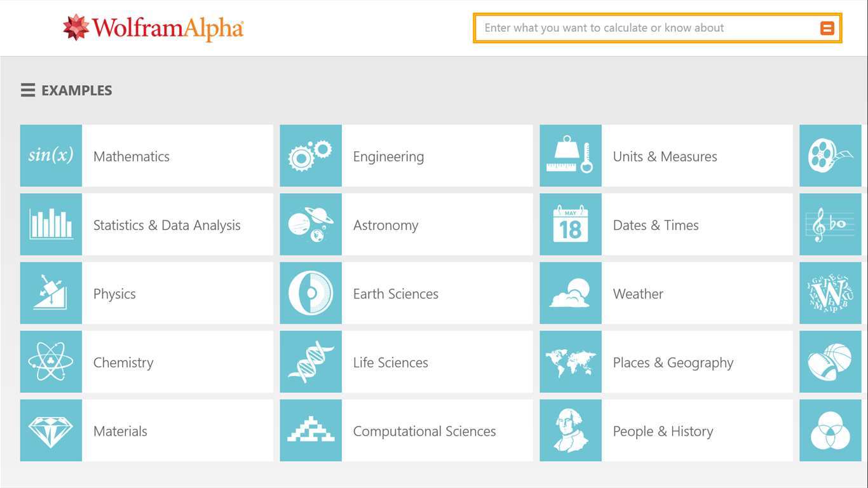
Task: Open Statistics & Data Analysis examples
Action: pos(167,225)
